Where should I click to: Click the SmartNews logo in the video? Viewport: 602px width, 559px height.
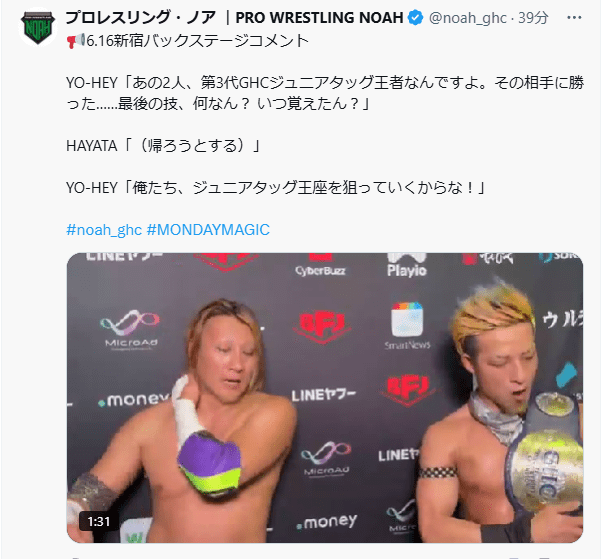[x=407, y=326]
